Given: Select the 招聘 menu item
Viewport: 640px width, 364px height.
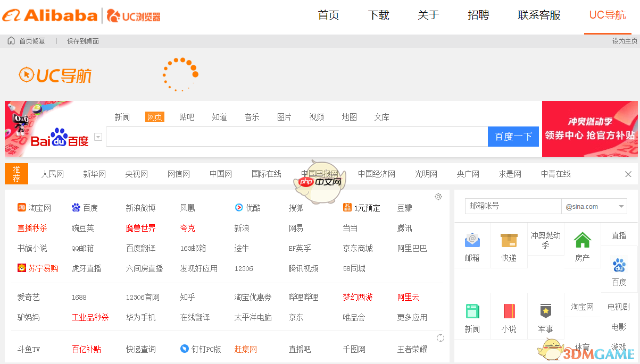Looking at the screenshot, I should click(478, 15).
